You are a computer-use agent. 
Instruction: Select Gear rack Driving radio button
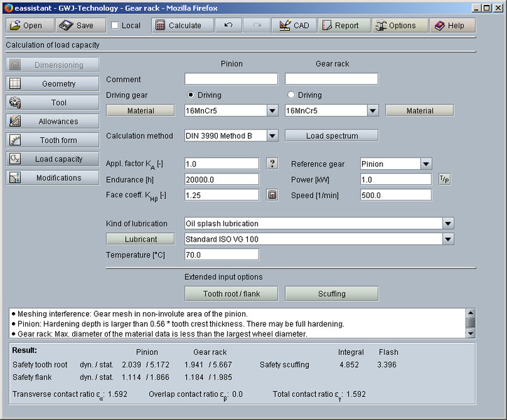click(x=291, y=95)
